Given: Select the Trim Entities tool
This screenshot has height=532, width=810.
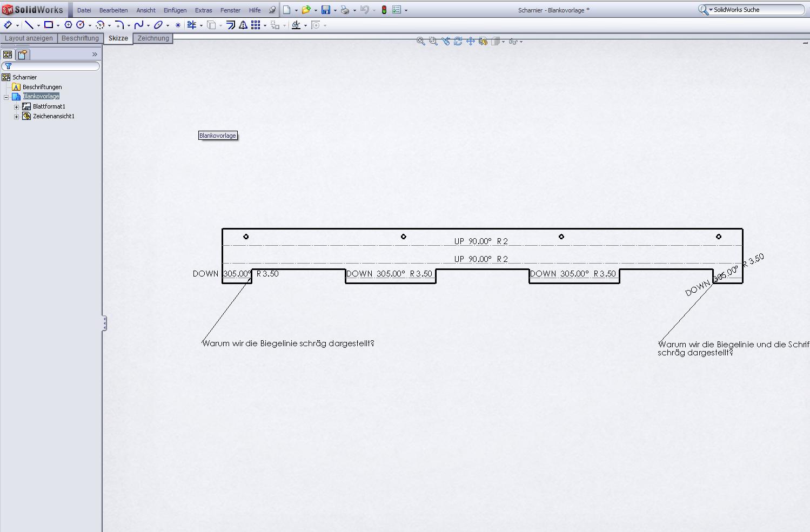Looking at the screenshot, I should point(192,25).
